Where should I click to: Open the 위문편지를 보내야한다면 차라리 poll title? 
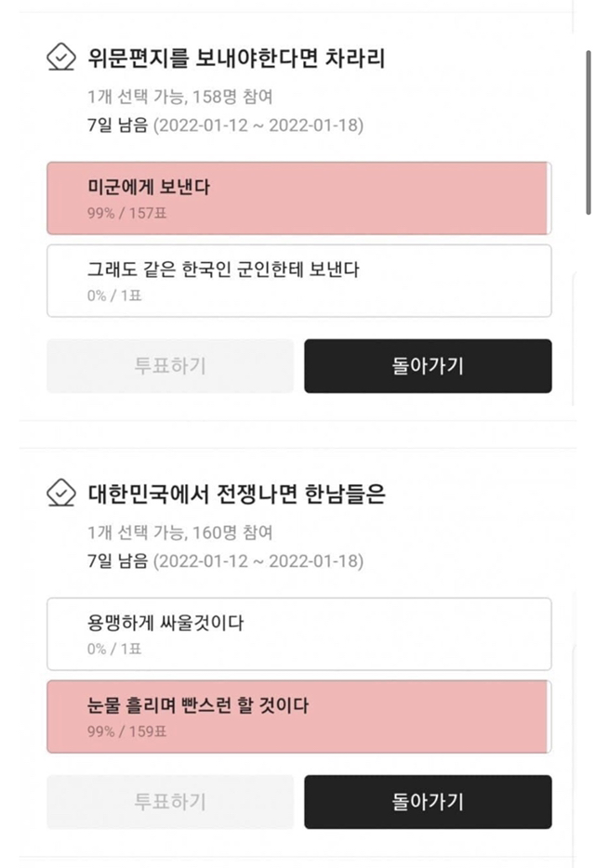(x=236, y=58)
